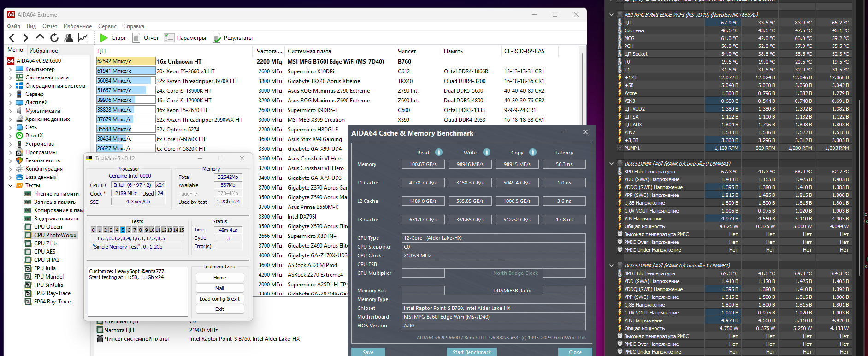Select the CPU Queen test
Screen dimensions: 868x356
click(48, 227)
